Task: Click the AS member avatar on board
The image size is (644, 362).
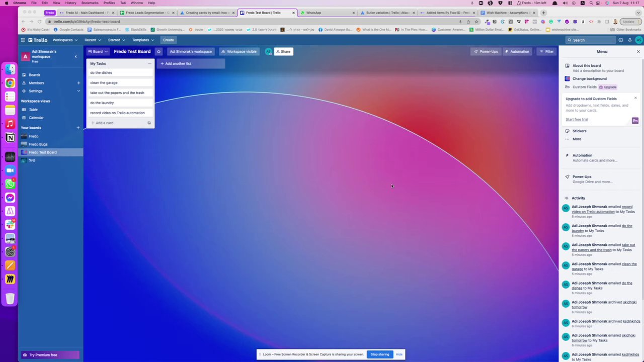Action: click(268, 51)
